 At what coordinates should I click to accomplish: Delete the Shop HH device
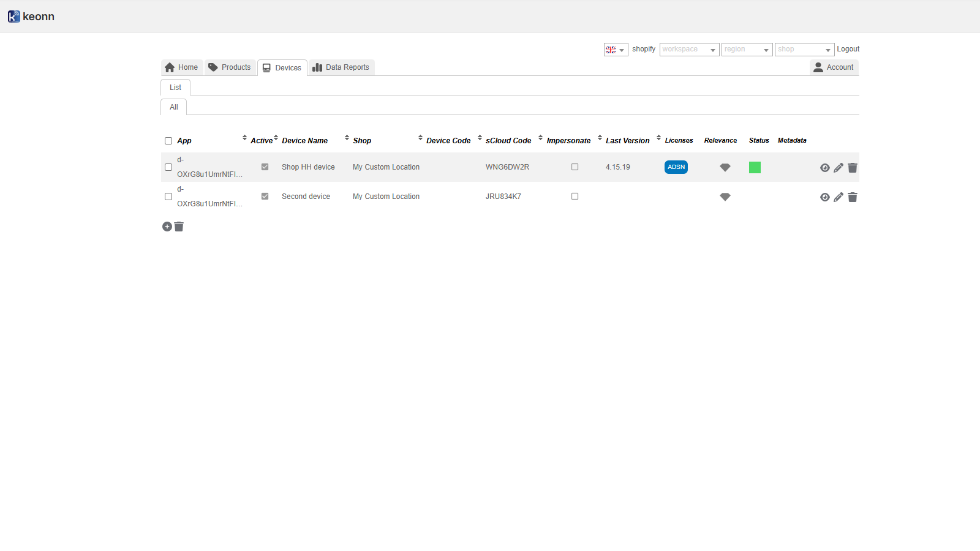pyautogui.click(x=853, y=168)
